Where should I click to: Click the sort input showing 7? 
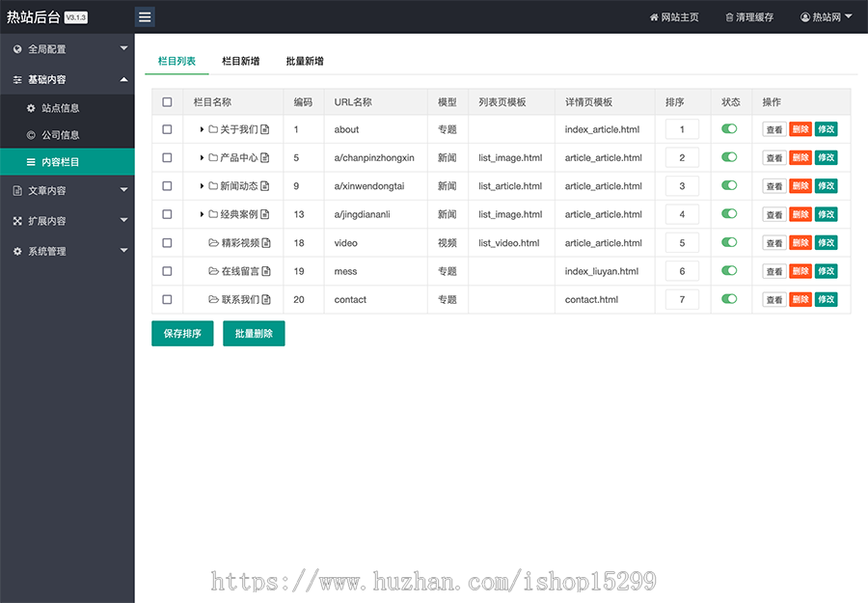[682, 299]
